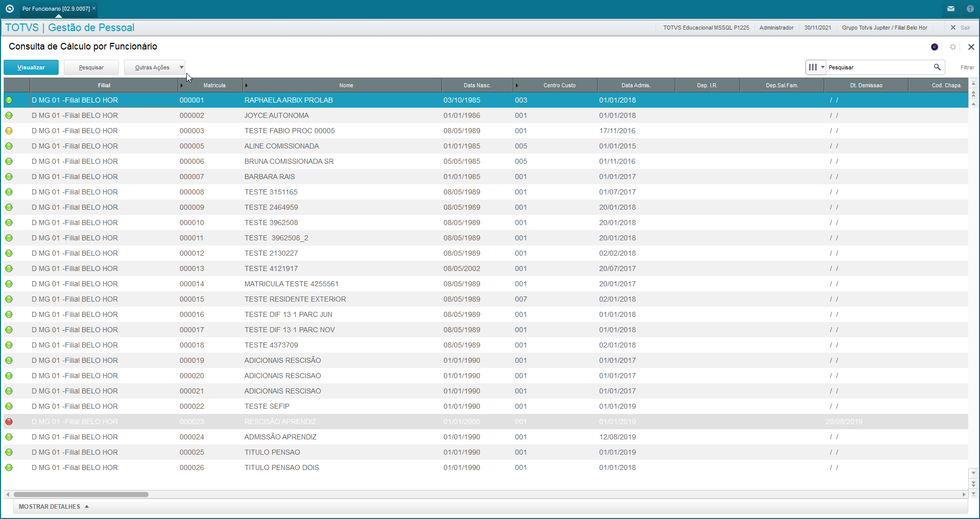Select matricula 000014 cell
Screen dimensions: 980x519
[x=192, y=284]
